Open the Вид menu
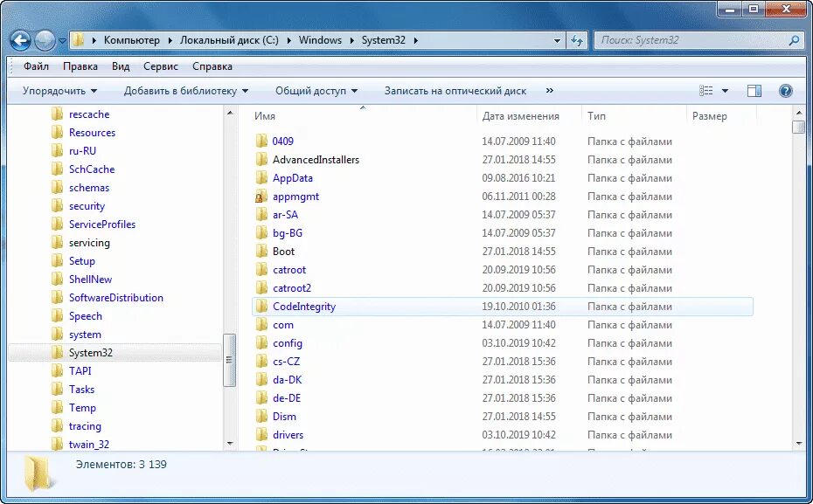The width and height of the screenshot is (813, 504). (121, 66)
